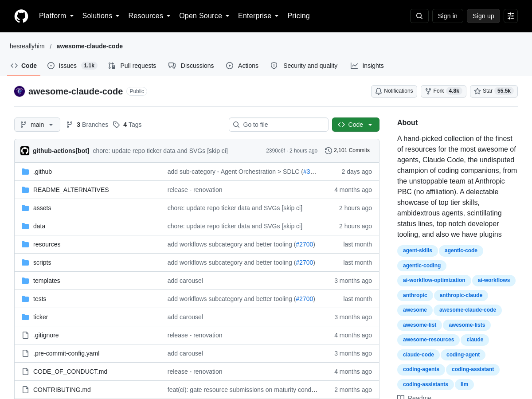Open the anthropic topic tag
The image size is (532, 399).
(415, 296)
